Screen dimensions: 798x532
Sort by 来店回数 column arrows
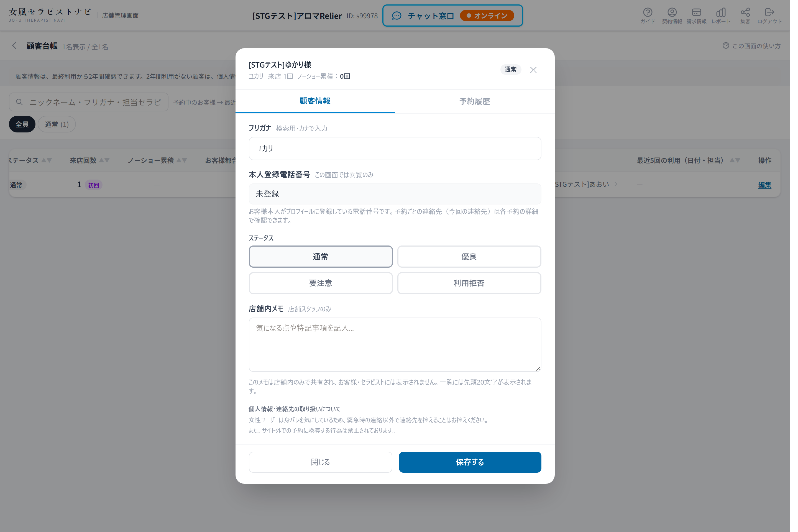coord(104,160)
